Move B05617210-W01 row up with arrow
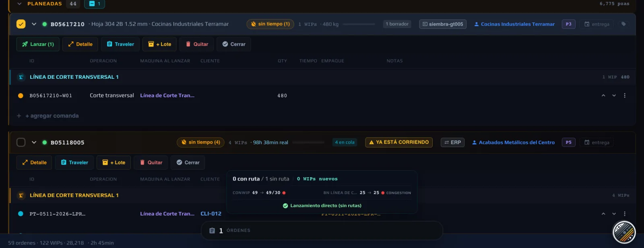Image resolution: width=644 pixels, height=248 pixels. tap(603, 96)
